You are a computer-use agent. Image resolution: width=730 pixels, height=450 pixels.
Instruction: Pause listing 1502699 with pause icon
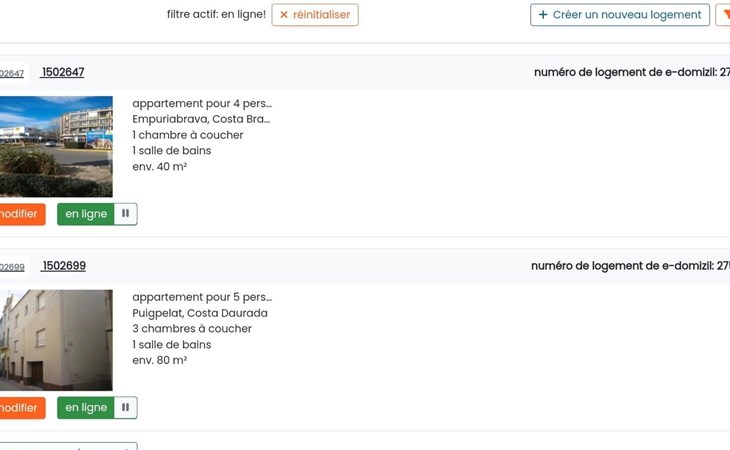(x=125, y=408)
